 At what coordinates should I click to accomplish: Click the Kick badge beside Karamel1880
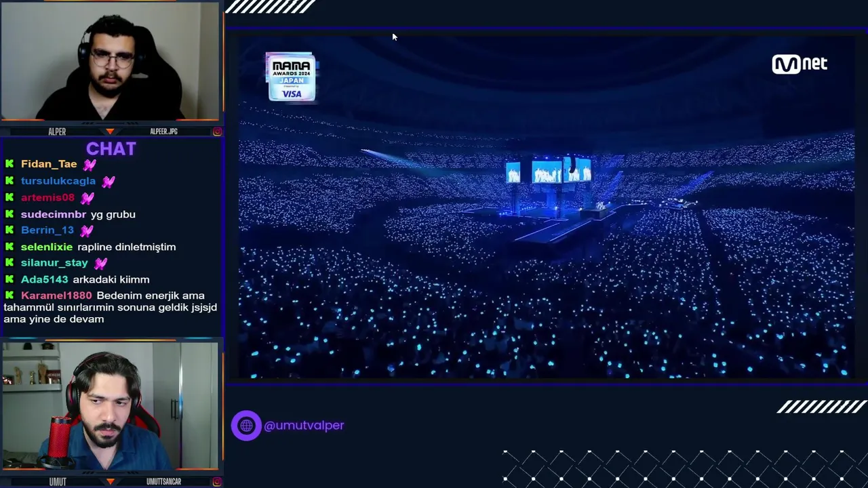click(9, 296)
